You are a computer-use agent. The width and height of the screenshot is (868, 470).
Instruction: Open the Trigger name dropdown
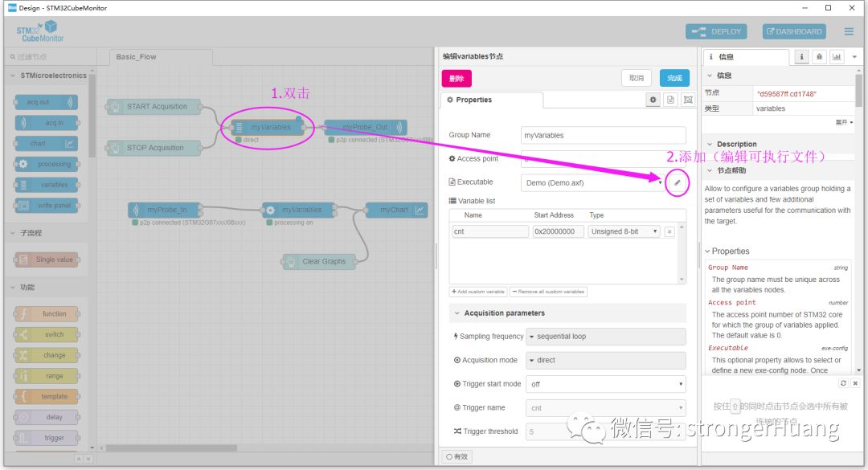[606, 408]
